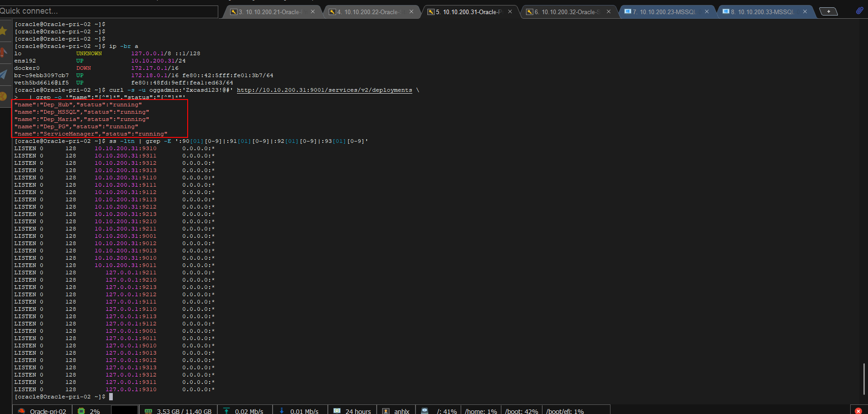Open the Sessions star sidebar tab
The width and height of the screenshot is (868, 414).
4,31
